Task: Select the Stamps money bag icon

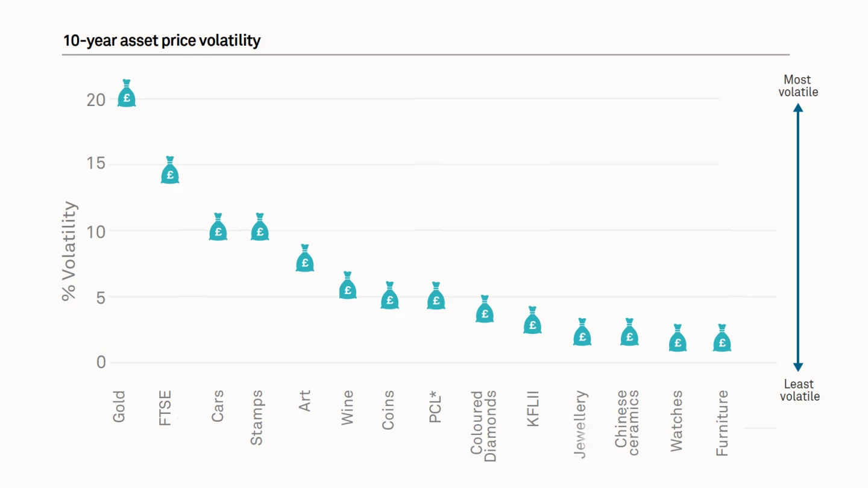Action: (260, 228)
